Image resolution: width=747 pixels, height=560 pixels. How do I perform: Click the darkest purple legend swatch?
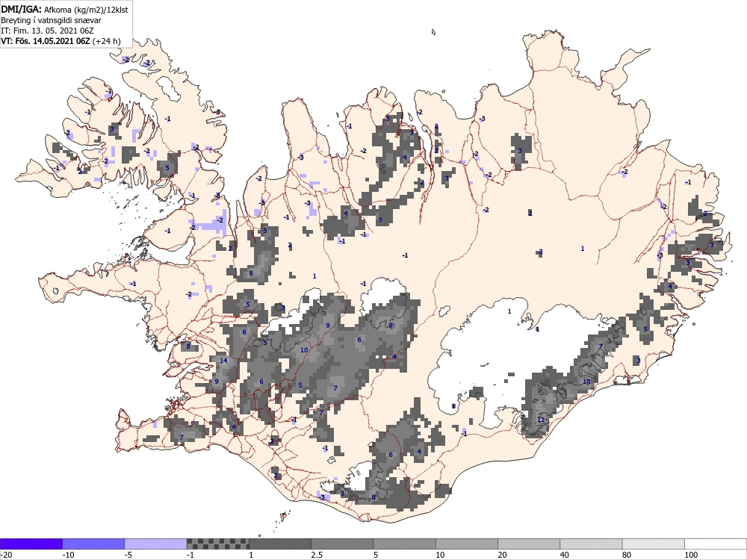[x=31, y=544]
